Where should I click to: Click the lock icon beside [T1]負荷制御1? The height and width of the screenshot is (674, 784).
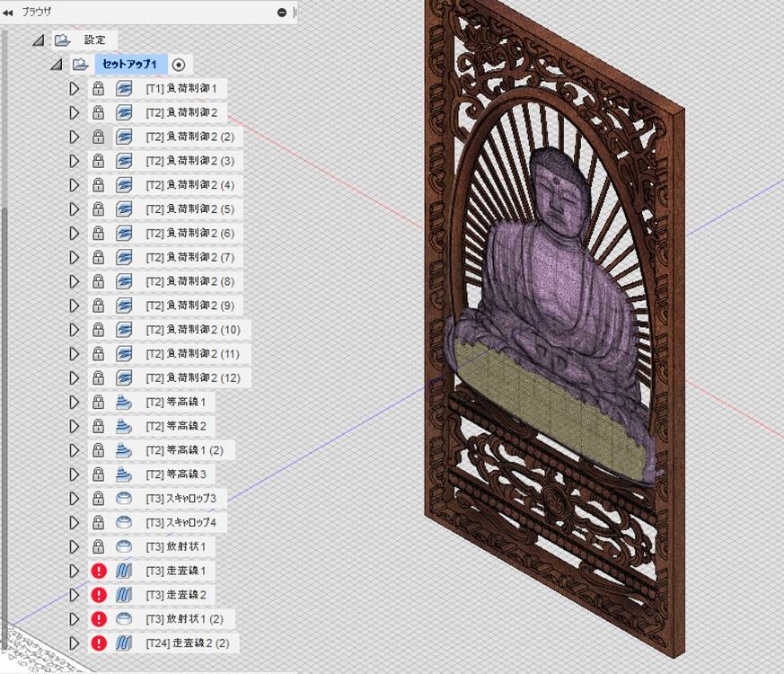click(99, 88)
